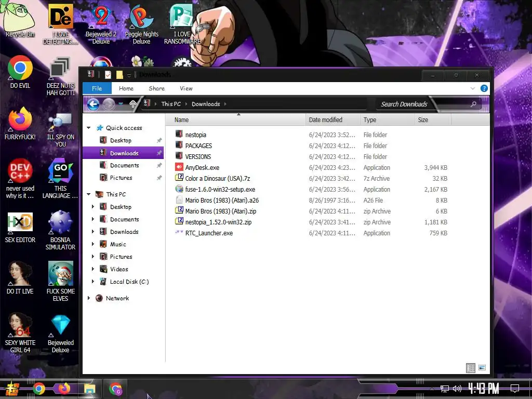Expand the Videos tree node
The image size is (532, 399).
coord(92,269)
